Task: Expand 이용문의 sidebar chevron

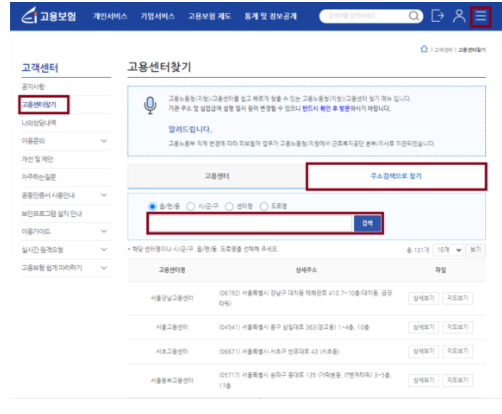Action: [x=104, y=141]
